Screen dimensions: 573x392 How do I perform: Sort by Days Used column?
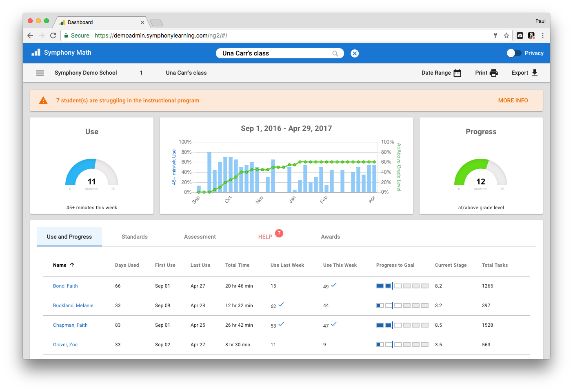(127, 265)
